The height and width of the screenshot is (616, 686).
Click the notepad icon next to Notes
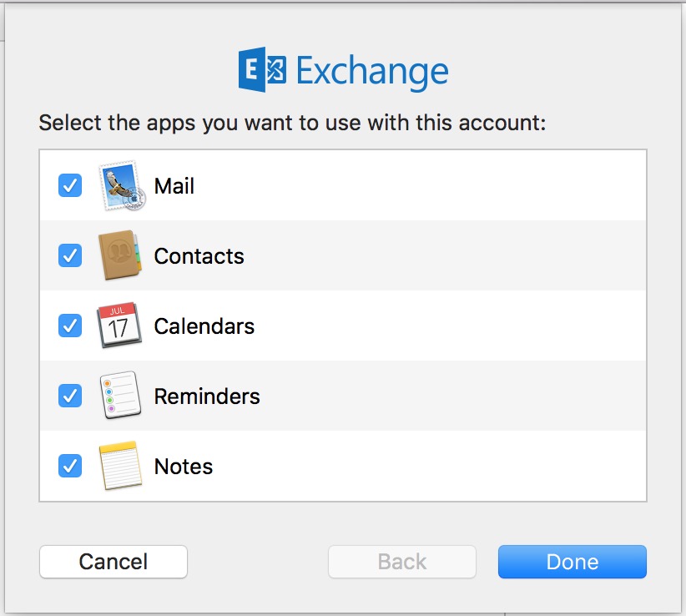coord(121,466)
